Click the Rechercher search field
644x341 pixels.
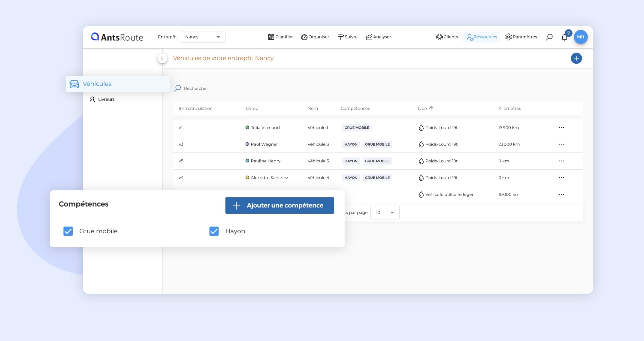point(213,88)
